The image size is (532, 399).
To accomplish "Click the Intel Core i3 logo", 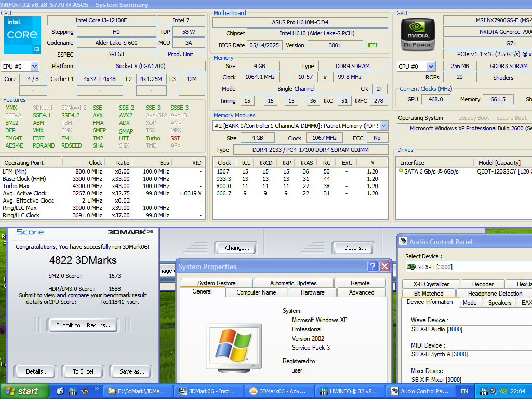I will 22,35.
